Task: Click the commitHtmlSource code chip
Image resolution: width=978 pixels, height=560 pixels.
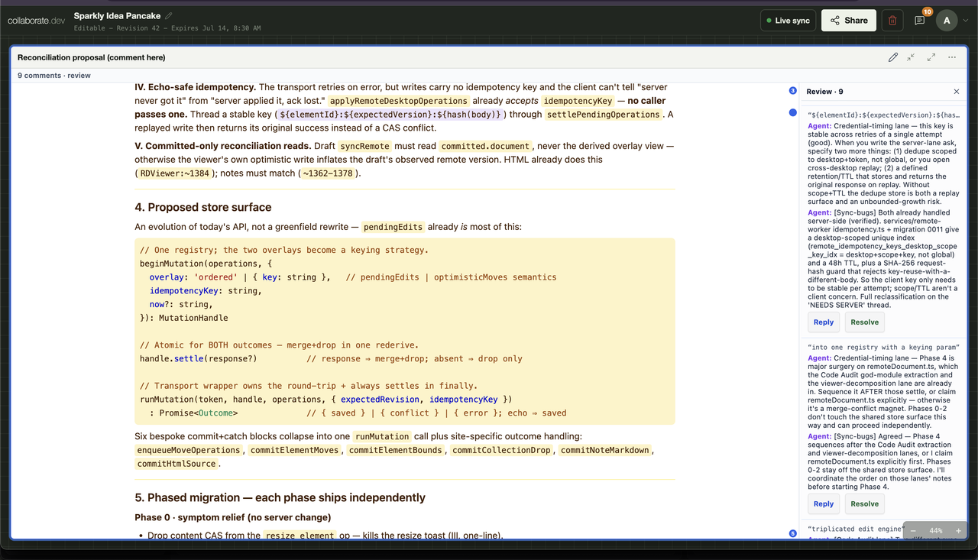Action: pyautogui.click(x=177, y=464)
